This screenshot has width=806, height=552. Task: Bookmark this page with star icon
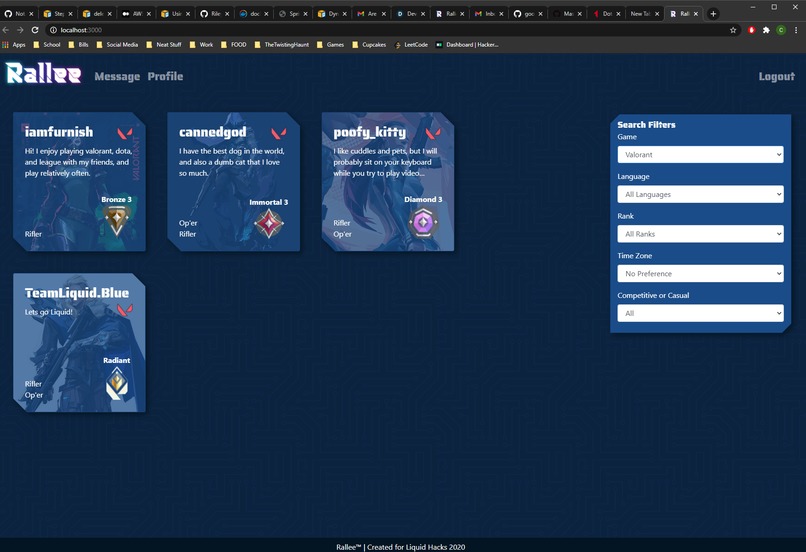pos(733,30)
